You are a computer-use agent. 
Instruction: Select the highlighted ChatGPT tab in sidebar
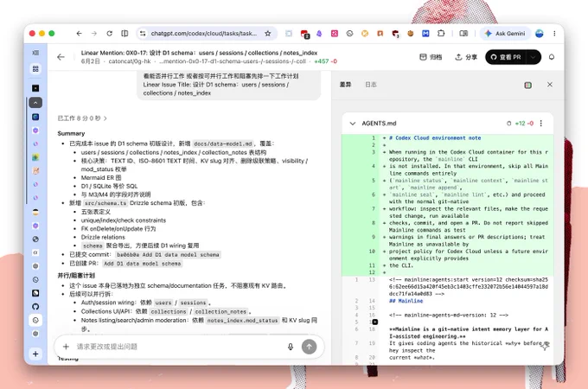click(x=35, y=320)
